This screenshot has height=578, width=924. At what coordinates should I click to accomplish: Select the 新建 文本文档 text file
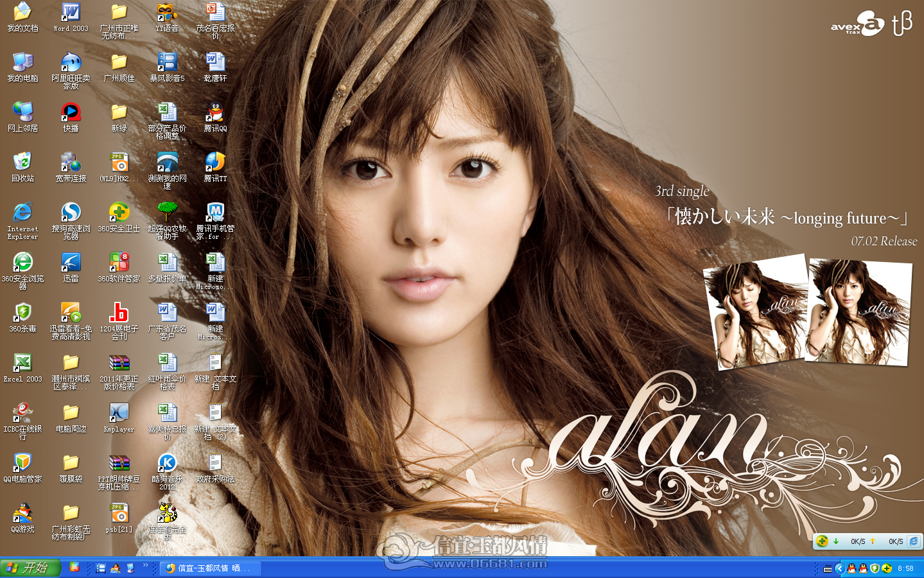coord(215,372)
